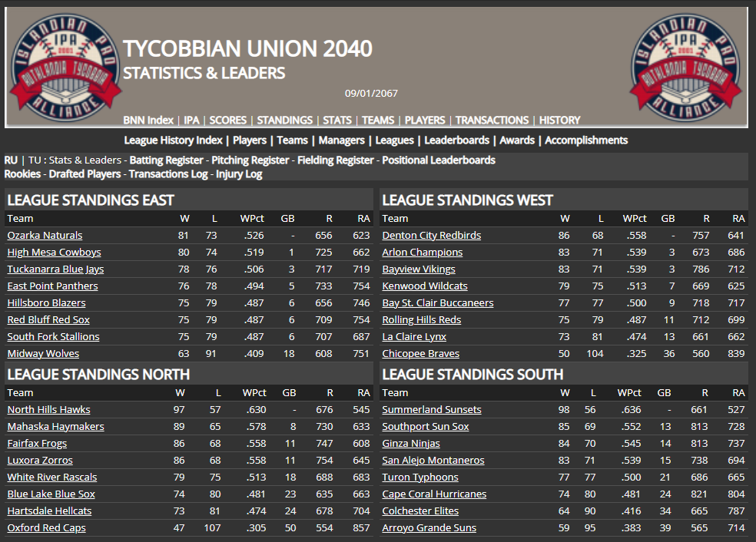Open La Claire Lynx team page
This screenshot has width=756, height=542.
click(x=414, y=337)
